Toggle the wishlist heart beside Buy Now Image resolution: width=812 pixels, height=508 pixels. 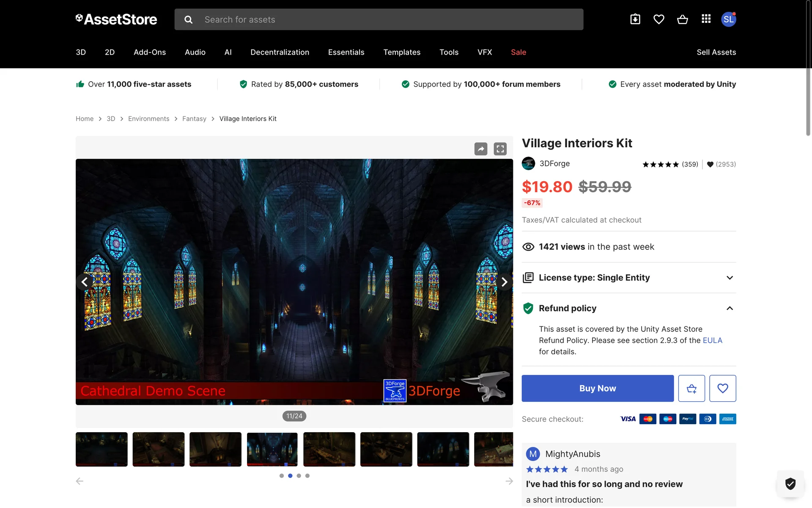[x=722, y=388]
